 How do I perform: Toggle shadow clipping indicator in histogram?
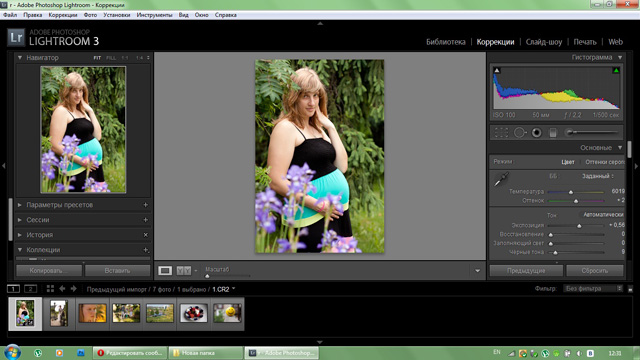(x=497, y=71)
